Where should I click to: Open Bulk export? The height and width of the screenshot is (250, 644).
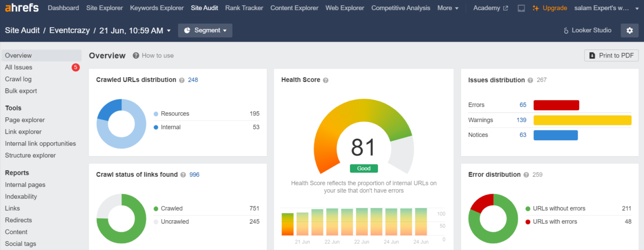pos(21,91)
